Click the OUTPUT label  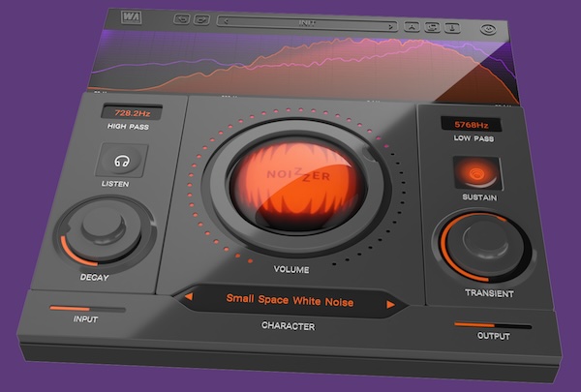point(493,336)
